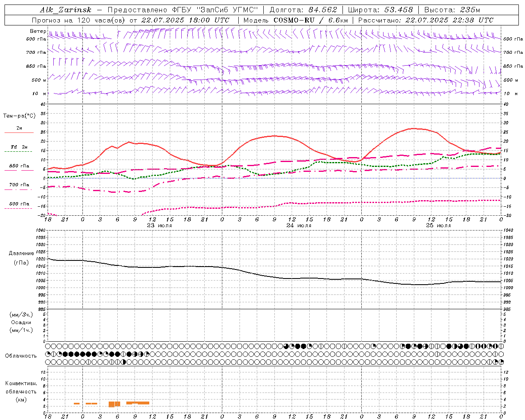Screen dimensions: 525x420
Task: Click the dotted line sample under legend 500 гПа
Action: click(x=19, y=209)
